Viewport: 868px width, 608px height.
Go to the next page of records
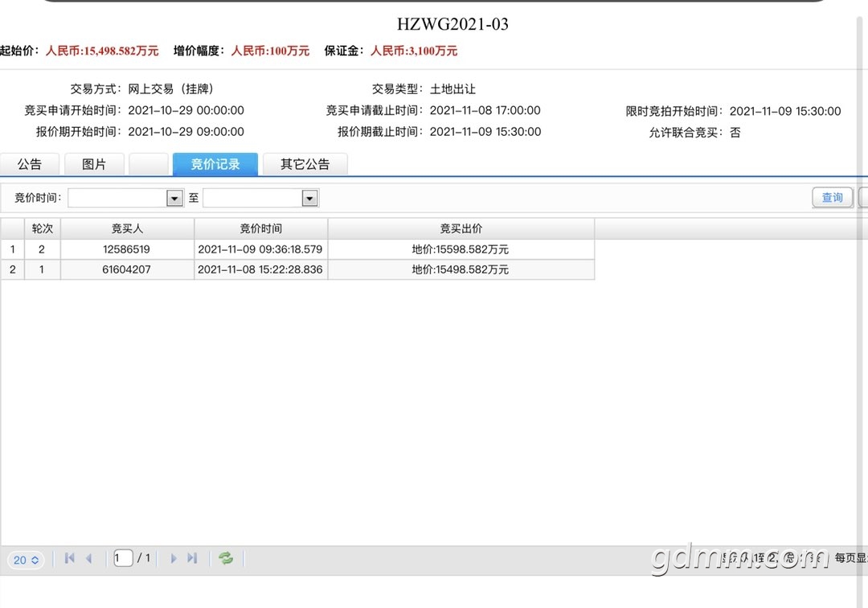[x=173, y=558]
